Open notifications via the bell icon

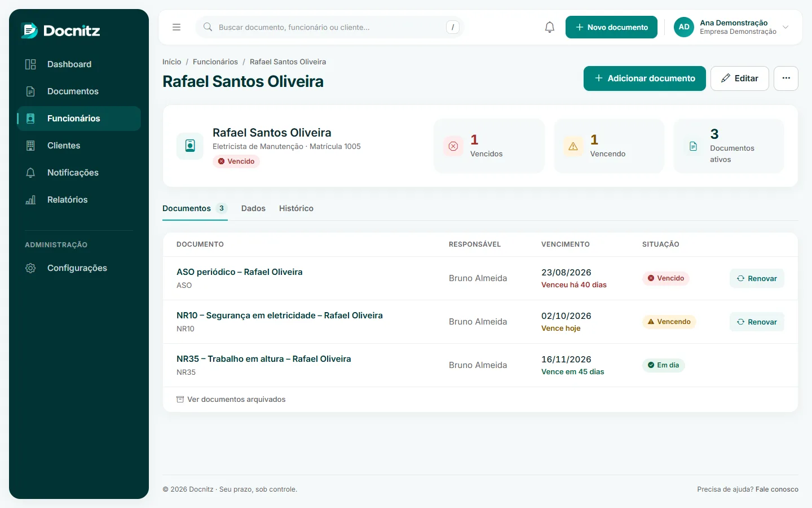pos(550,27)
